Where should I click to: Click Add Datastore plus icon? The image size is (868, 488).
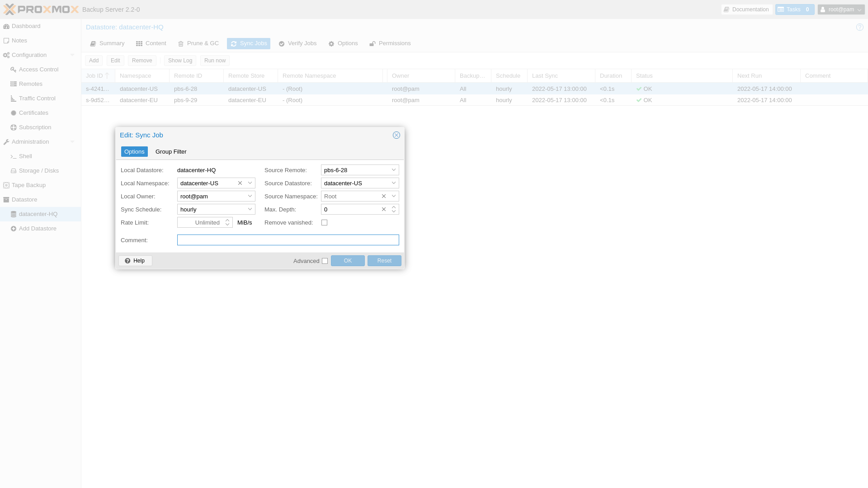tap(14, 229)
